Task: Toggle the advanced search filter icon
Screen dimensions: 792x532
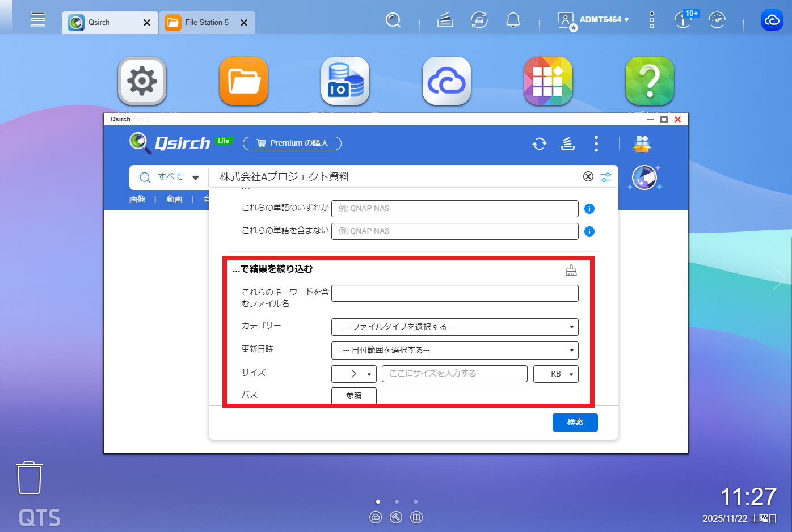Action: point(606,177)
